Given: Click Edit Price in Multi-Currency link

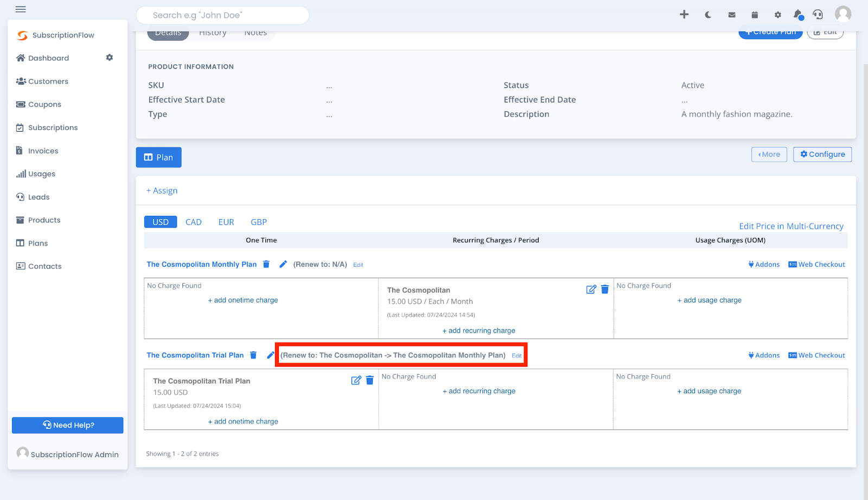Looking at the screenshot, I should click(792, 226).
